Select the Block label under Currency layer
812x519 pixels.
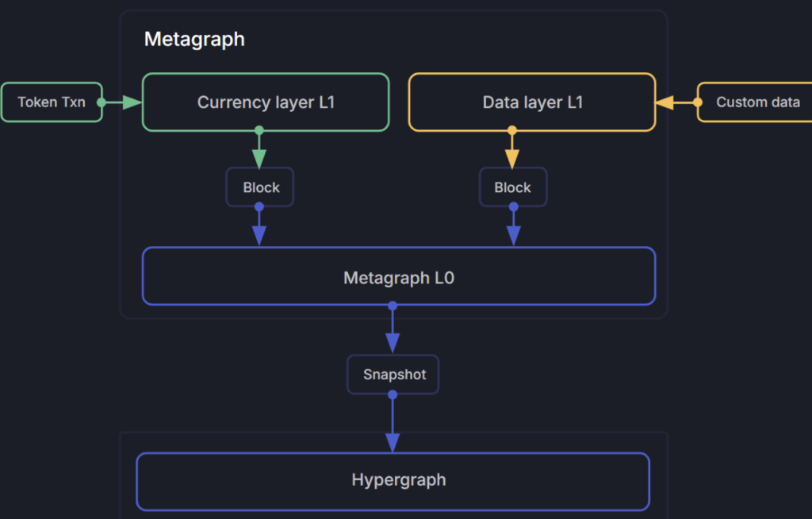(260, 188)
